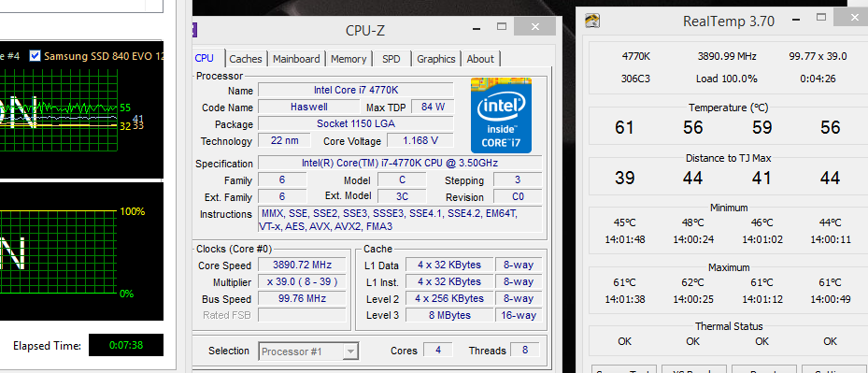Click the Technology value 22 nm
This screenshot has height=373, width=868.
(285, 140)
